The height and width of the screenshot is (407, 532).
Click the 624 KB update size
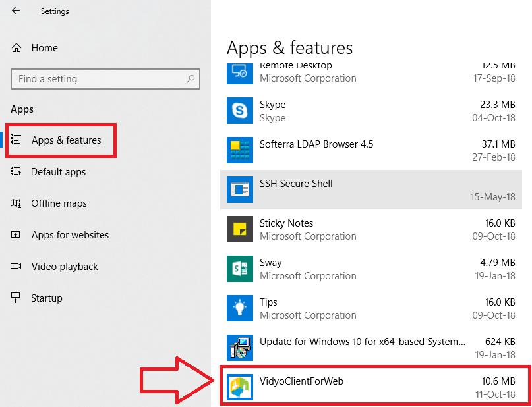(x=500, y=342)
